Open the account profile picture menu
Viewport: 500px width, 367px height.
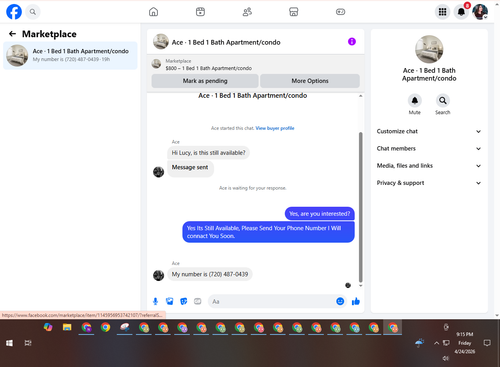(480, 12)
